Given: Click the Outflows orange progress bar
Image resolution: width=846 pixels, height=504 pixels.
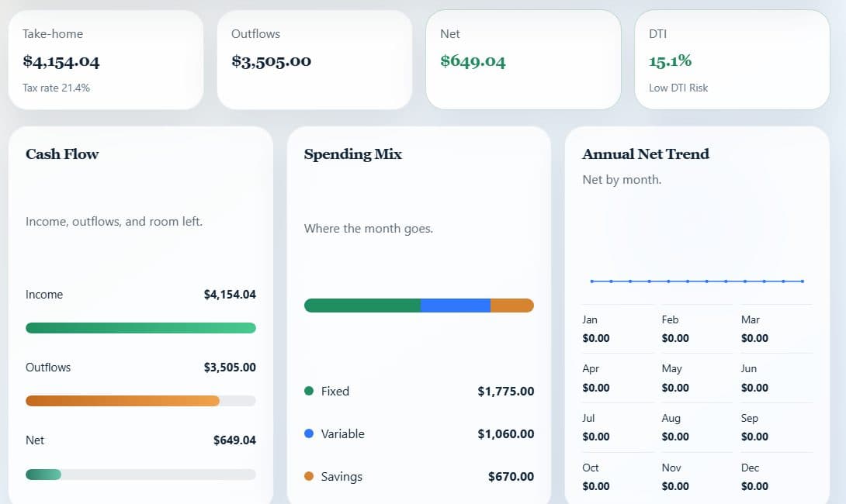Looking at the screenshot, I should coord(123,401).
